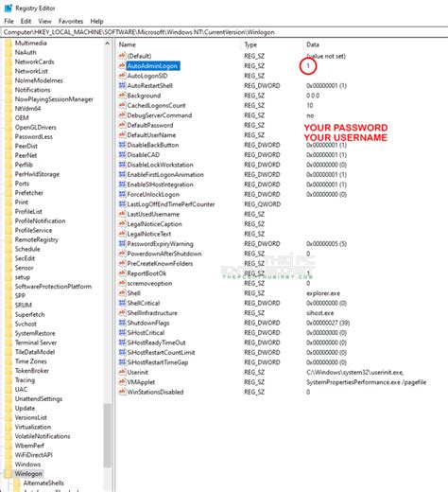Viewport: 448px width, 492px height.
Task: Open the Favorites menu
Action: tap(71, 21)
